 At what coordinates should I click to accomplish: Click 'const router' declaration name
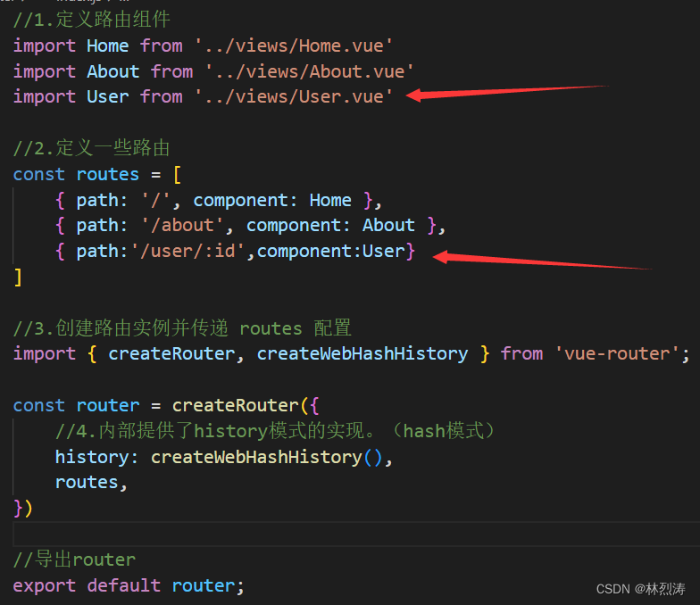click(x=107, y=405)
